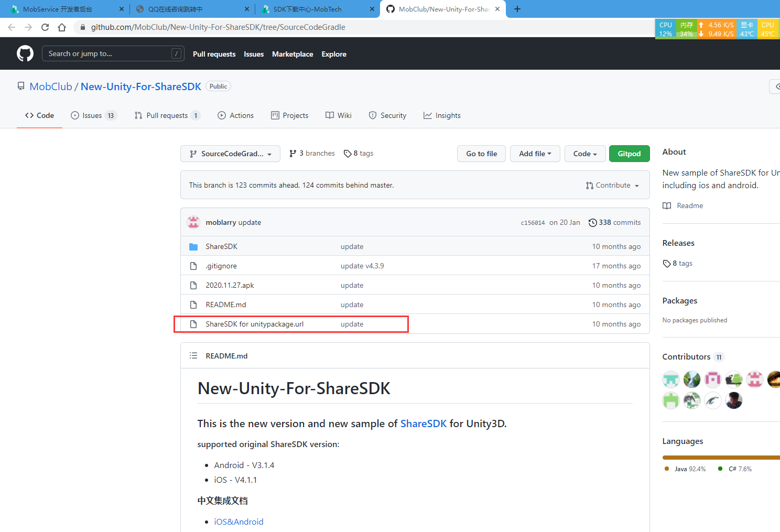This screenshot has width=780, height=532.
Task: Switch to the Code tab
Action: pyautogui.click(x=39, y=115)
